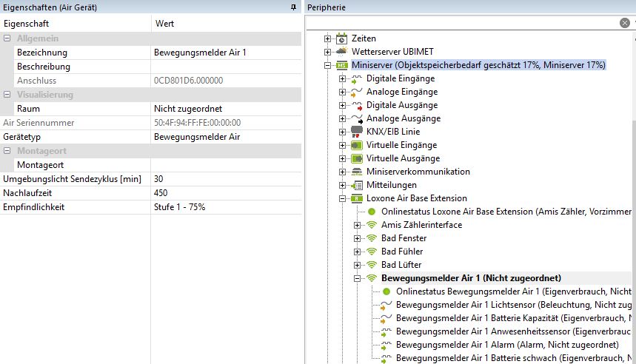
Task: Collapse the Montageort property group
Action: point(7,151)
